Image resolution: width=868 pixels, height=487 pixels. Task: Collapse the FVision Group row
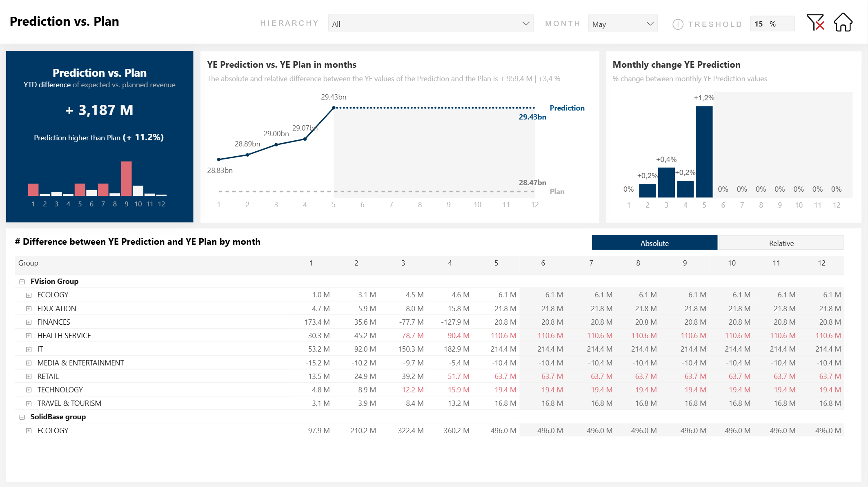[x=22, y=281]
